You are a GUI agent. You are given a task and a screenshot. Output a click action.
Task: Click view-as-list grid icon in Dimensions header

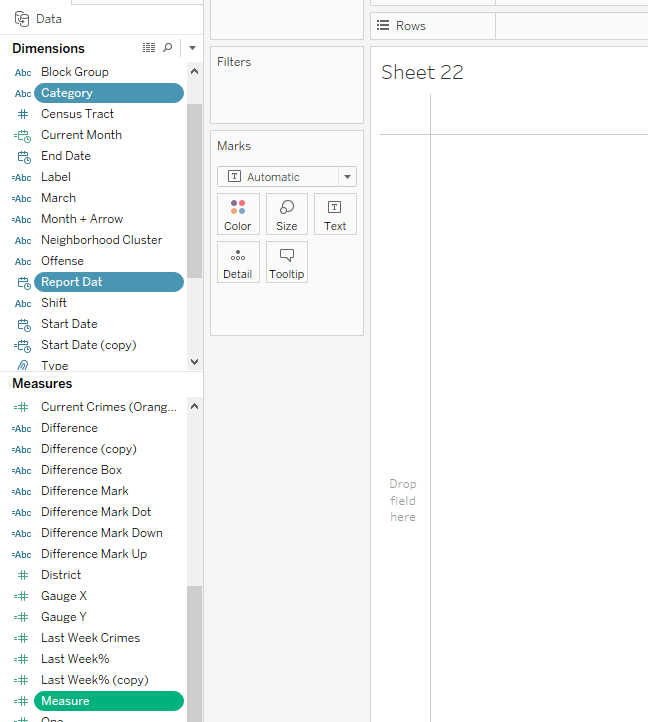pos(149,48)
